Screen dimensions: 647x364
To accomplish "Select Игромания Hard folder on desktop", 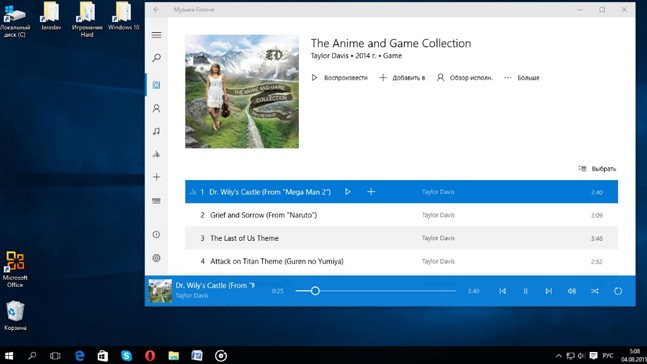I will [x=87, y=20].
